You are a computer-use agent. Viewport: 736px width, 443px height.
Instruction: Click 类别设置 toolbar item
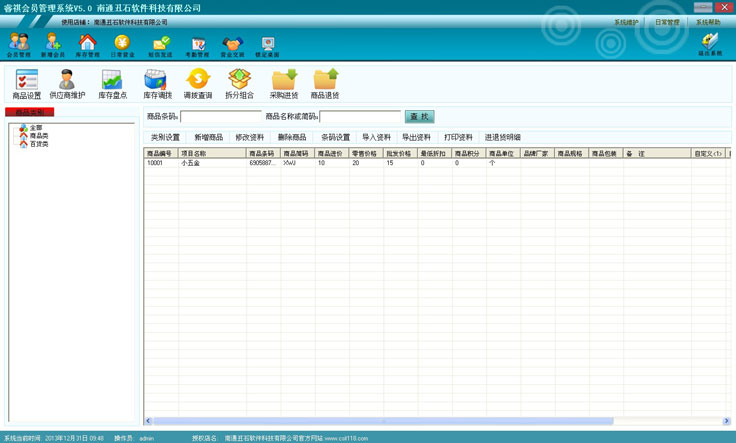[165, 137]
